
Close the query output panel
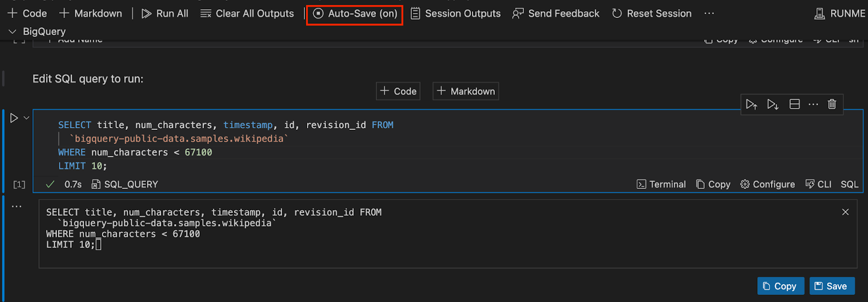(845, 212)
